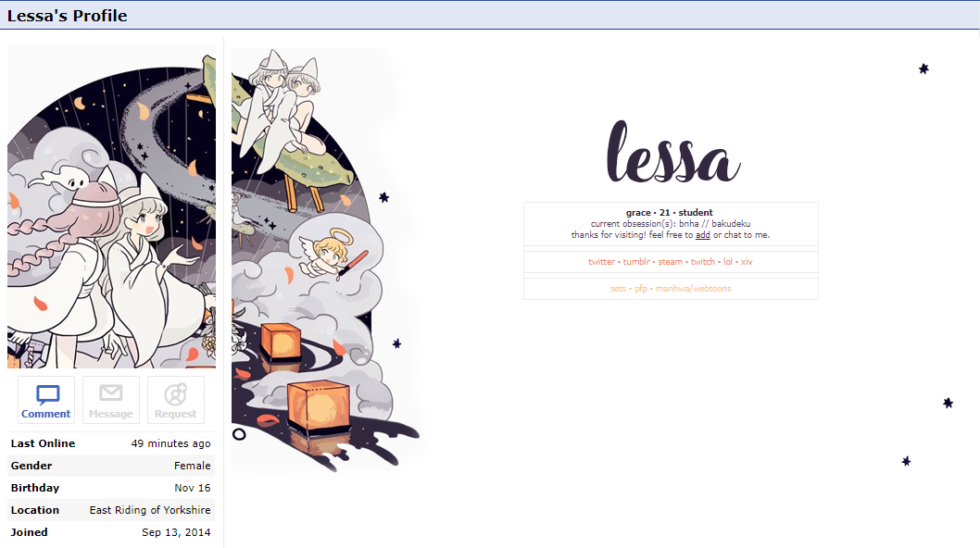Visit the manhwa/webtoons link

(x=693, y=289)
